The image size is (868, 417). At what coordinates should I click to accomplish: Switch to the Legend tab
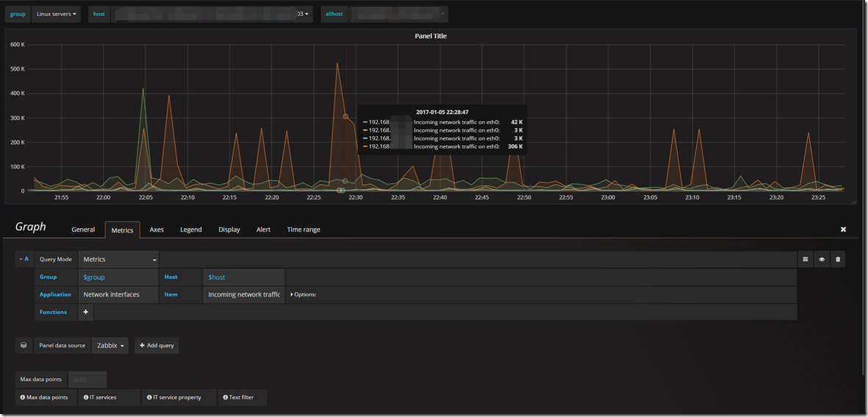191,229
